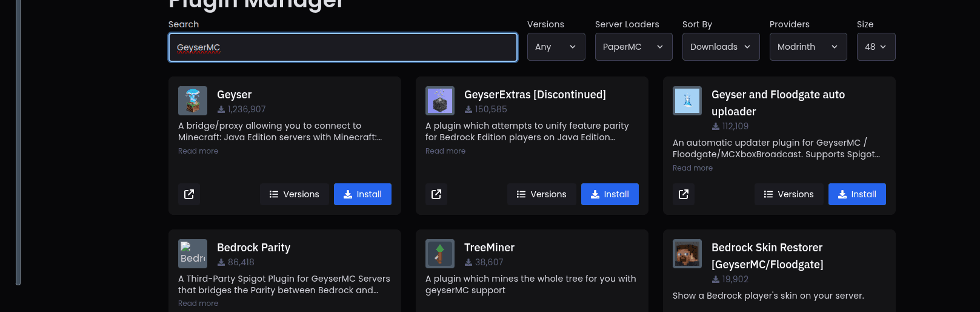Click the Geyser plugin title
The height and width of the screenshot is (312, 980).
pos(234,95)
